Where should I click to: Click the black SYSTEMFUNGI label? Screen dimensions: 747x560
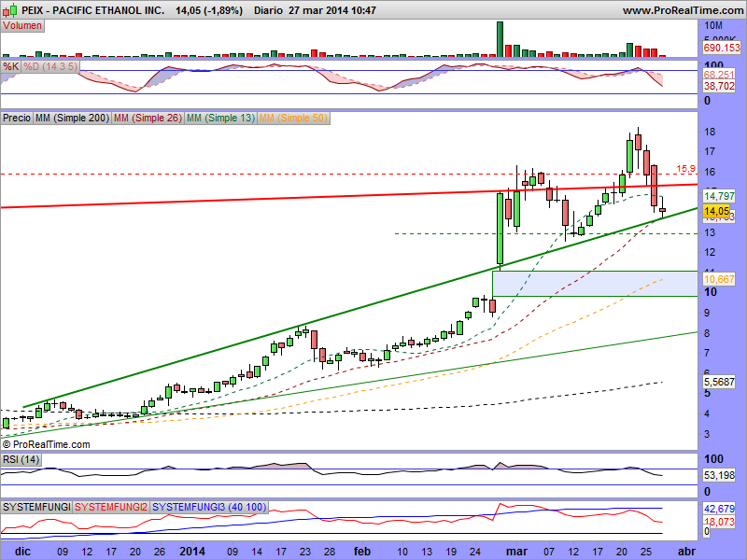point(36,507)
